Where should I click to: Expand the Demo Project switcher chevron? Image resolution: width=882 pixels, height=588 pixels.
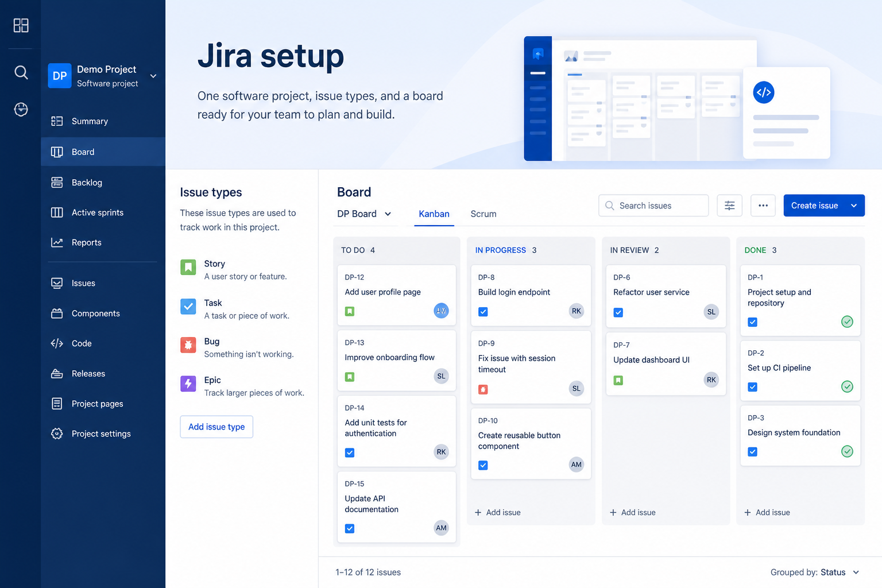click(x=153, y=76)
